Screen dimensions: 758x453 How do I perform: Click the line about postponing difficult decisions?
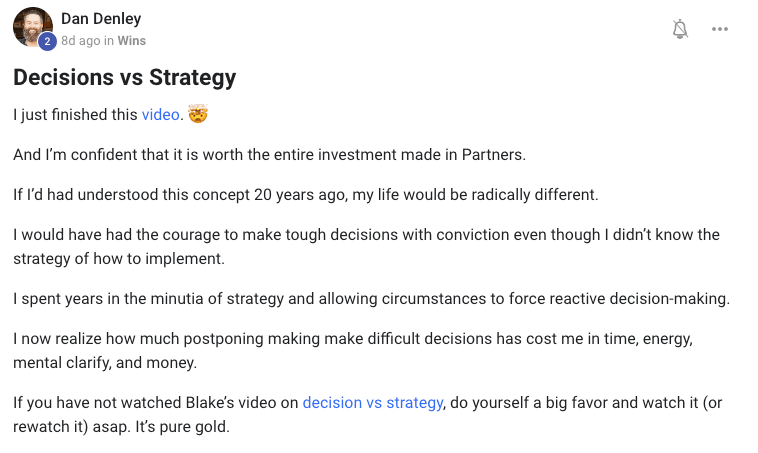tap(353, 338)
